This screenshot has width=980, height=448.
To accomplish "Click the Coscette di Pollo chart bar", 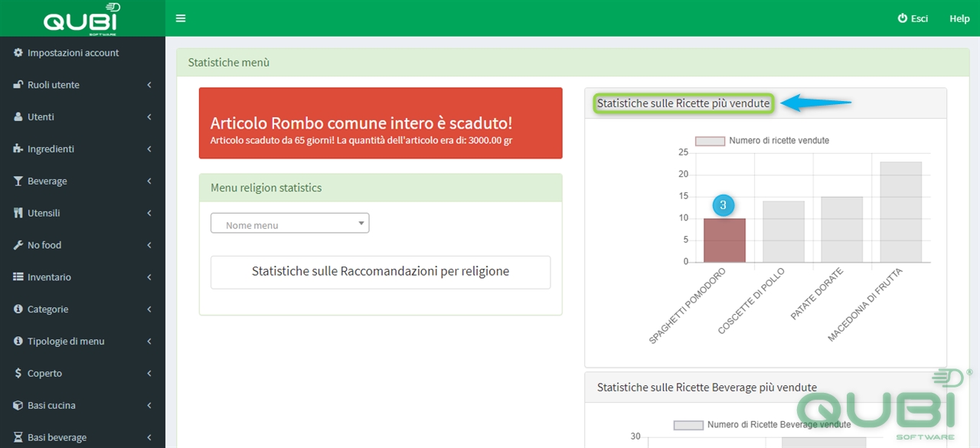I will (783, 232).
